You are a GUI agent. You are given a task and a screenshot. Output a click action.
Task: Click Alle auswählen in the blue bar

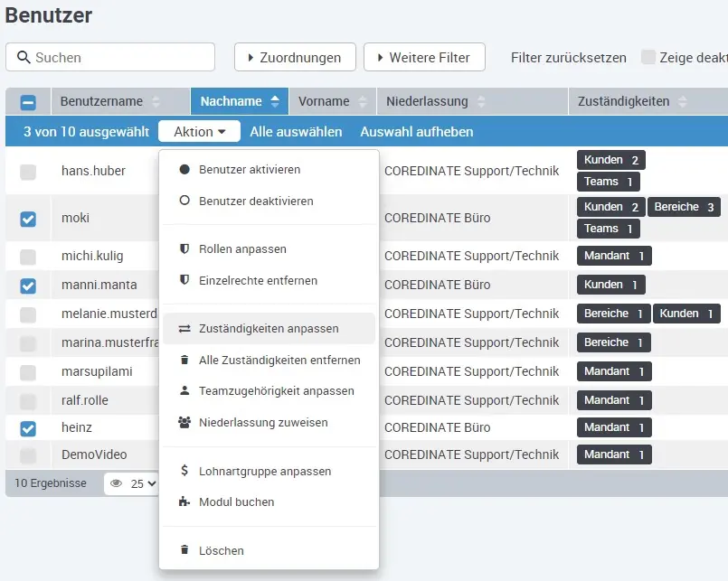295,130
